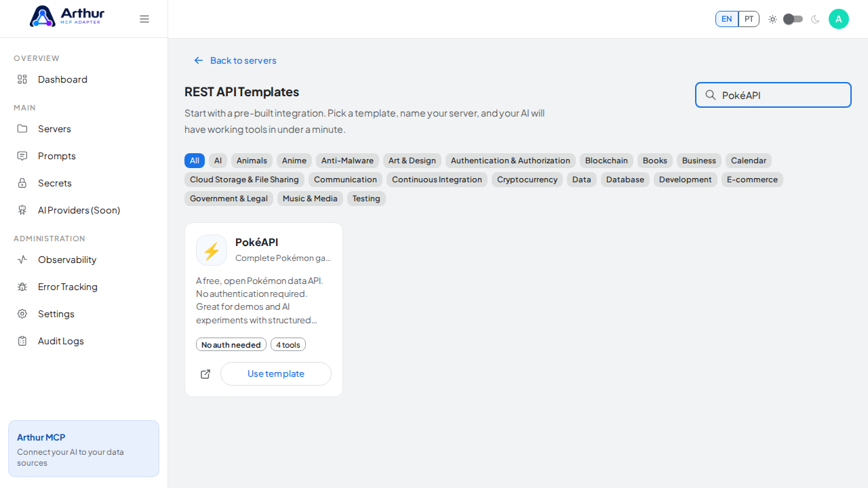The height and width of the screenshot is (488, 868).
Task: Click the Observability pulse icon
Action: pyautogui.click(x=22, y=260)
